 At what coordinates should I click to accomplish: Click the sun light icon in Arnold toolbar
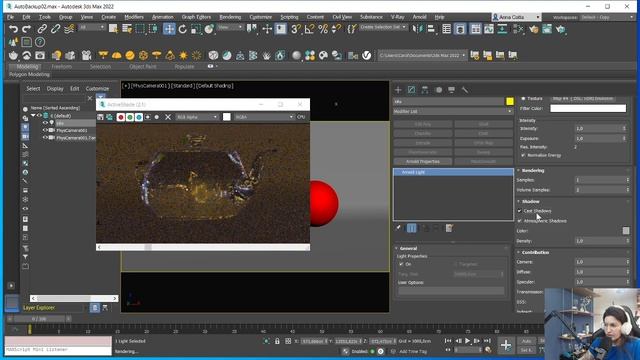[x=183, y=55]
